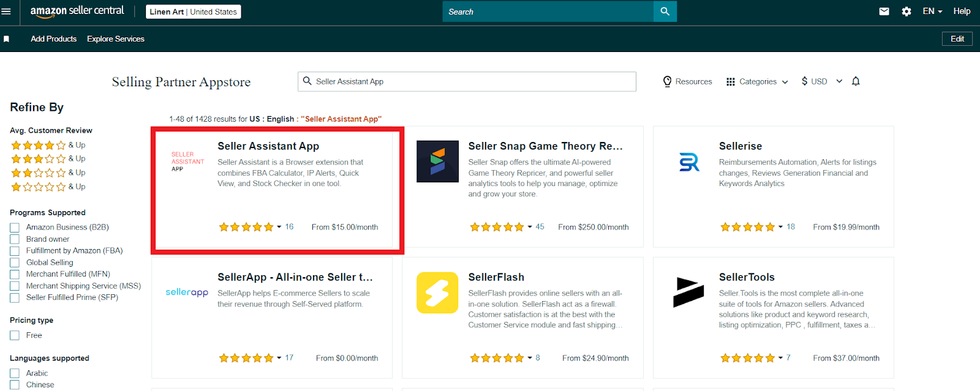Open the EN language dropdown

(932, 11)
